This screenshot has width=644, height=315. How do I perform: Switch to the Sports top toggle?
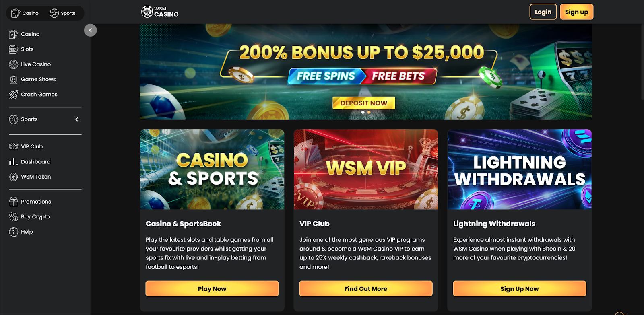point(62,13)
